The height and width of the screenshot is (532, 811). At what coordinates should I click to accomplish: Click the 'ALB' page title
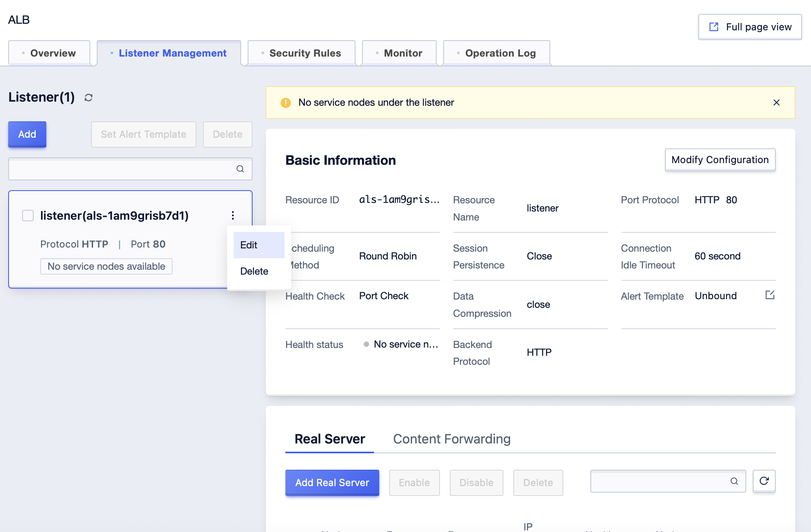click(x=19, y=20)
